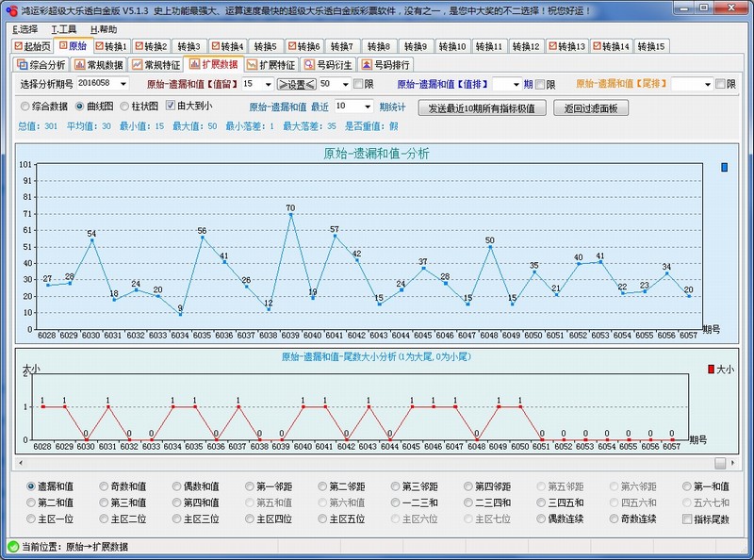Click 返回过滤面板 to return
This screenshot has height=560, width=754.
tap(587, 107)
